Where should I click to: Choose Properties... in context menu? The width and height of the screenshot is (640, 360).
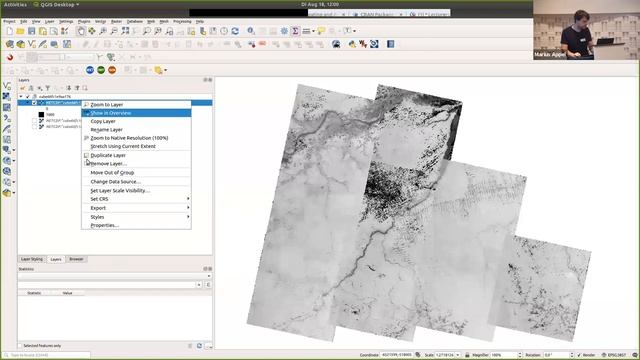coord(136,225)
